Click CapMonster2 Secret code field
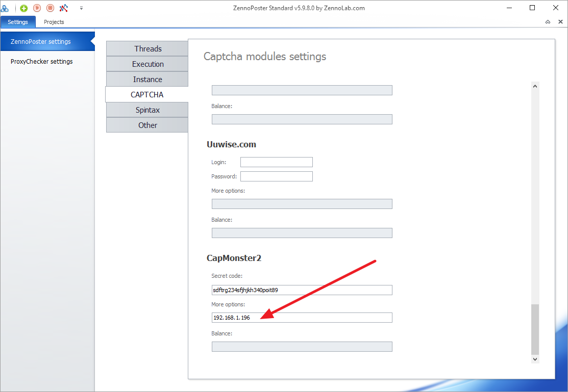The image size is (568, 392). point(302,290)
